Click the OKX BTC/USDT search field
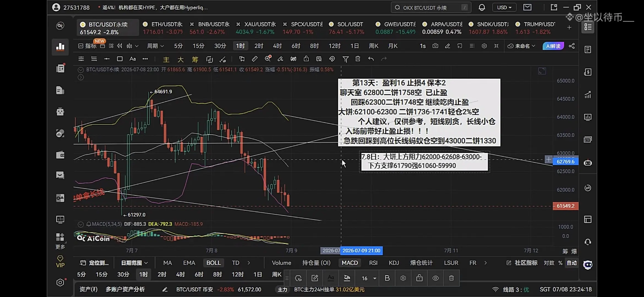Image resolution: width=644 pixels, height=297 pixels. [431, 8]
